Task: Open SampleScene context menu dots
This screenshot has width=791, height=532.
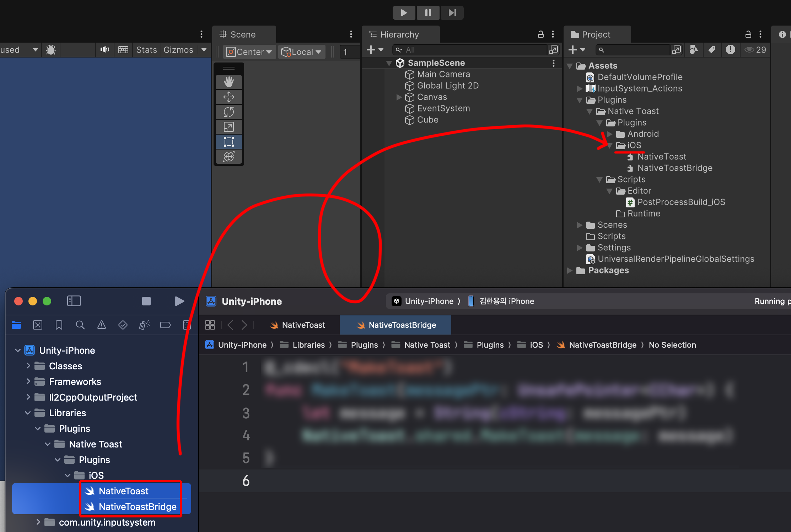Action: click(x=553, y=63)
